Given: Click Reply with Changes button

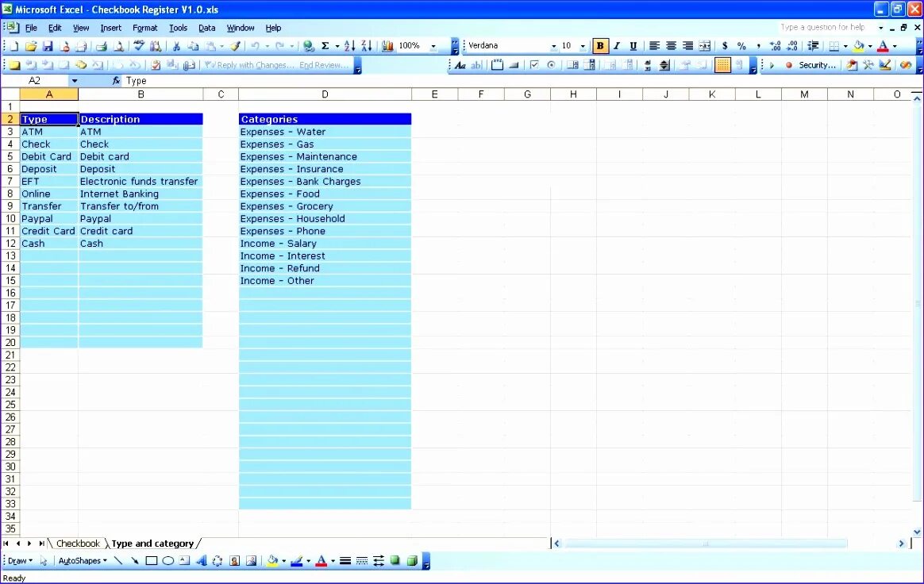Looking at the screenshot, I should 249,65.
